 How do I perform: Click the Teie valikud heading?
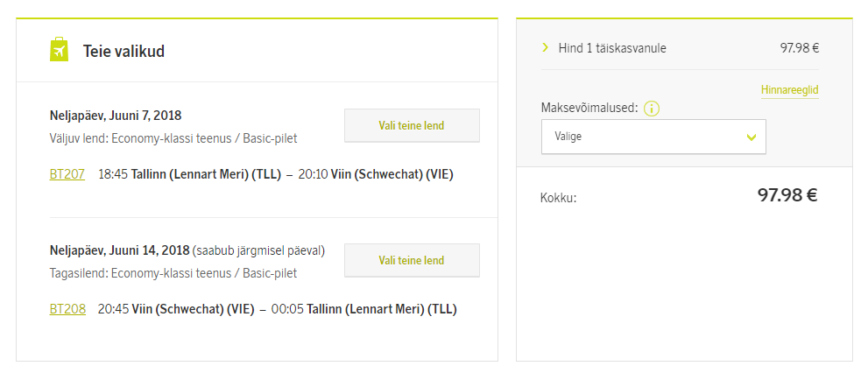coord(123,52)
